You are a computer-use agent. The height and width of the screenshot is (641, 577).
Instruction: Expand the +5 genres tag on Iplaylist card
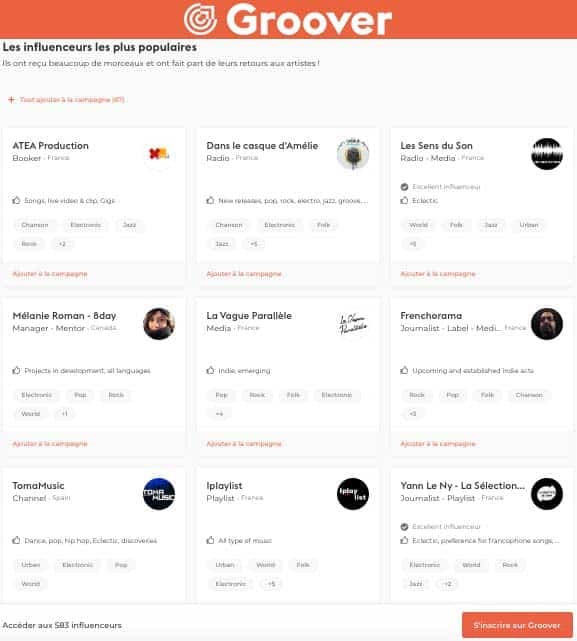click(x=272, y=584)
